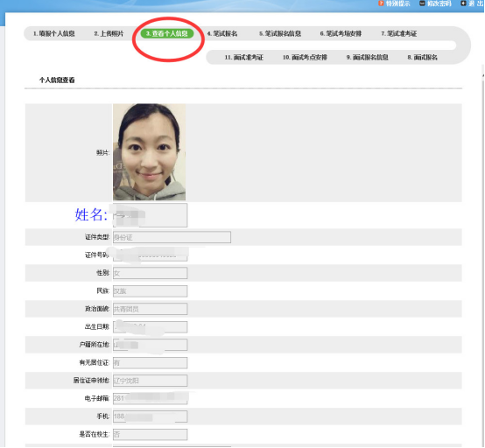The width and height of the screenshot is (485, 448).
Task: Open step 7 笔试准考证
Action: (x=398, y=33)
